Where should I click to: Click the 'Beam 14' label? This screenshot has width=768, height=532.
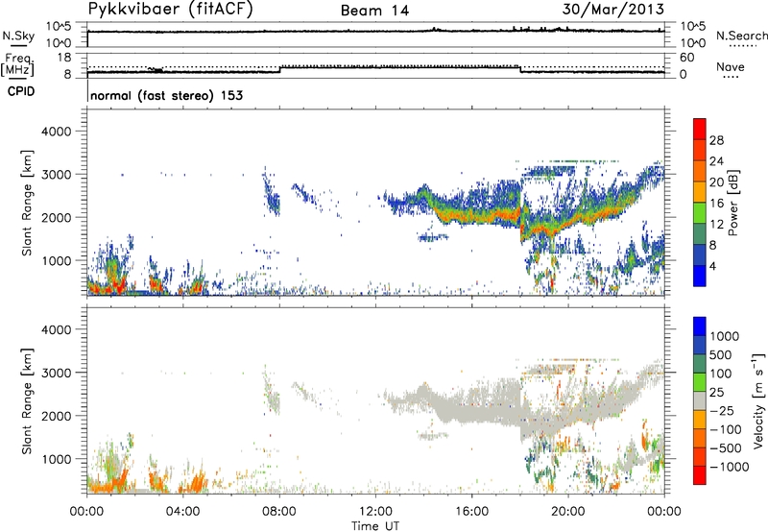(x=374, y=11)
